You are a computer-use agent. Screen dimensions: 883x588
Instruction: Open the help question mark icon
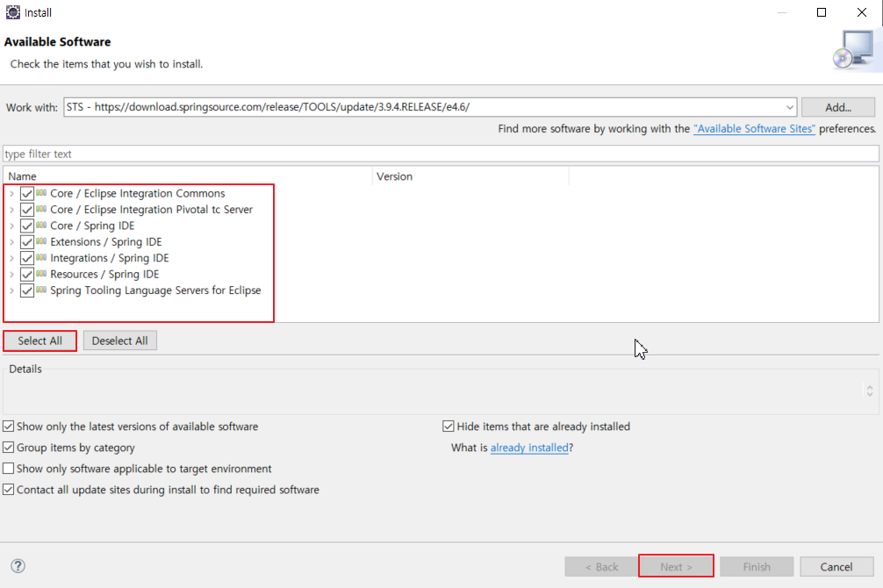(x=18, y=566)
